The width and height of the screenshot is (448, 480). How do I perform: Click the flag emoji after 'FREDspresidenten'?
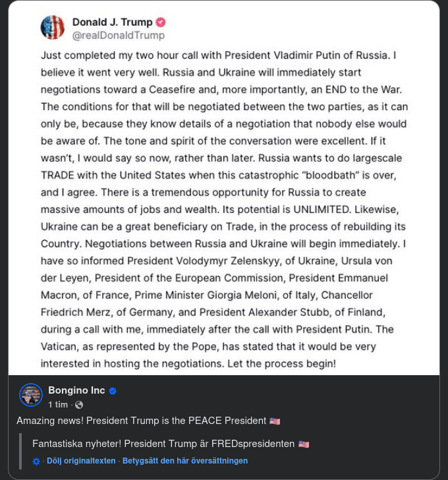(x=303, y=444)
